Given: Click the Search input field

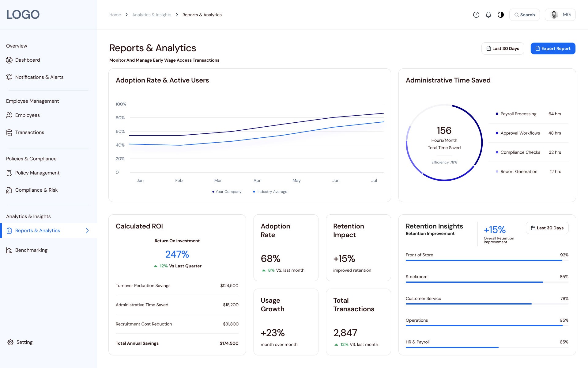Looking at the screenshot, I should pos(524,15).
